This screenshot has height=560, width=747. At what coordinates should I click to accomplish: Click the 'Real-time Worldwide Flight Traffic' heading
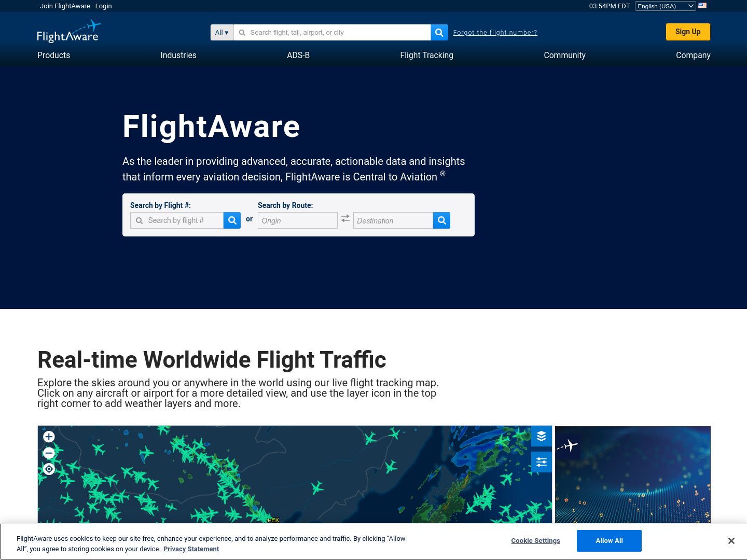point(212,360)
